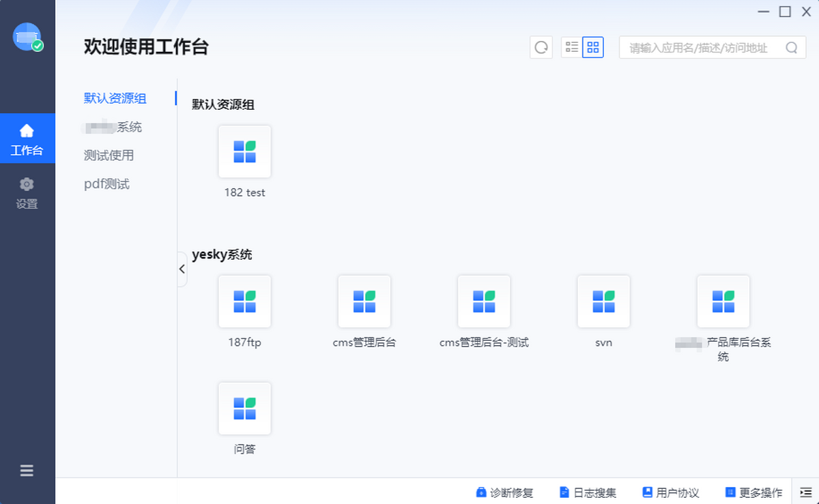Open the 产品库后台系统 app icon
The height and width of the screenshot is (504, 819).
coord(723,301)
